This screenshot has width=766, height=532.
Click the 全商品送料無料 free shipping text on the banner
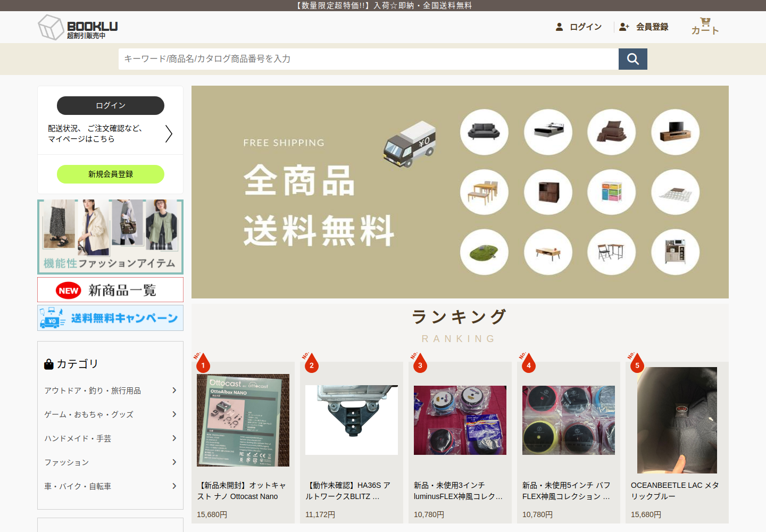(x=319, y=205)
